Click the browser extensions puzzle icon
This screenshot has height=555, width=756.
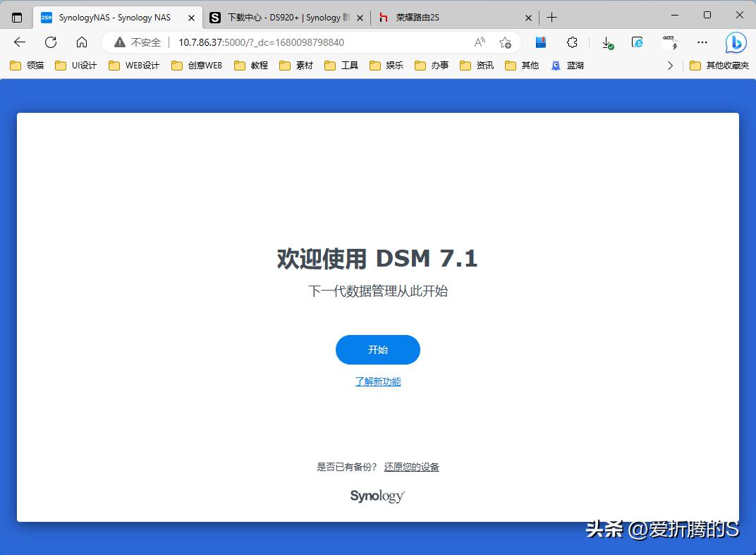tap(572, 42)
